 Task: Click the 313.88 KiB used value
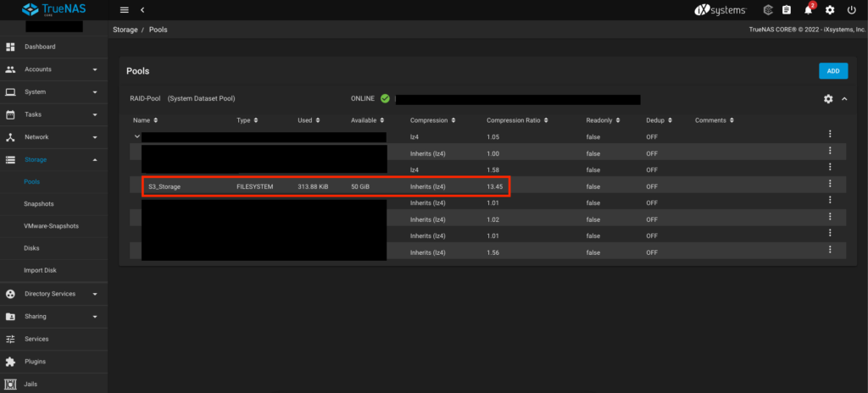pyautogui.click(x=313, y=187)
